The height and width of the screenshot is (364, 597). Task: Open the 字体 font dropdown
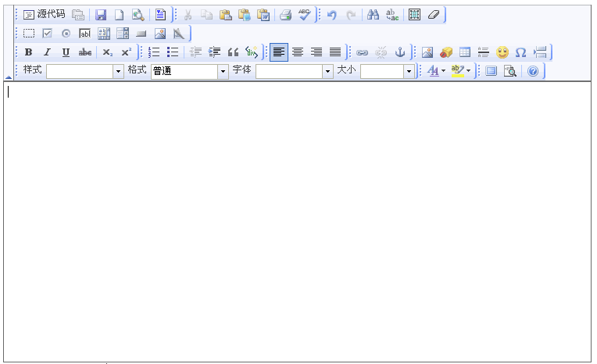click(x=295, y=71)
